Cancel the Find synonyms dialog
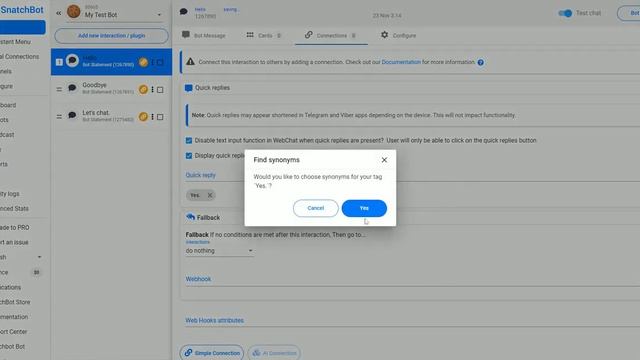 click(x=316, y=208)
